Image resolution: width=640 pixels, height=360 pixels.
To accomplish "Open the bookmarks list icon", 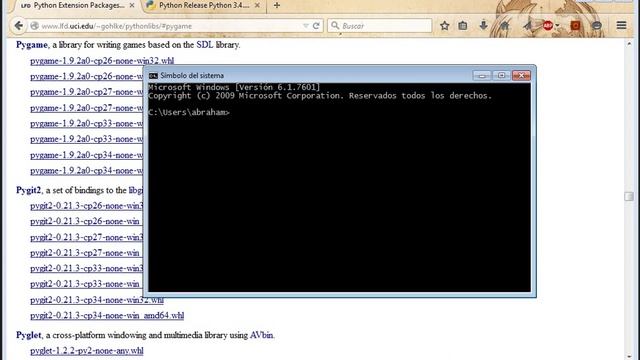I will click(x=462, y=26).
